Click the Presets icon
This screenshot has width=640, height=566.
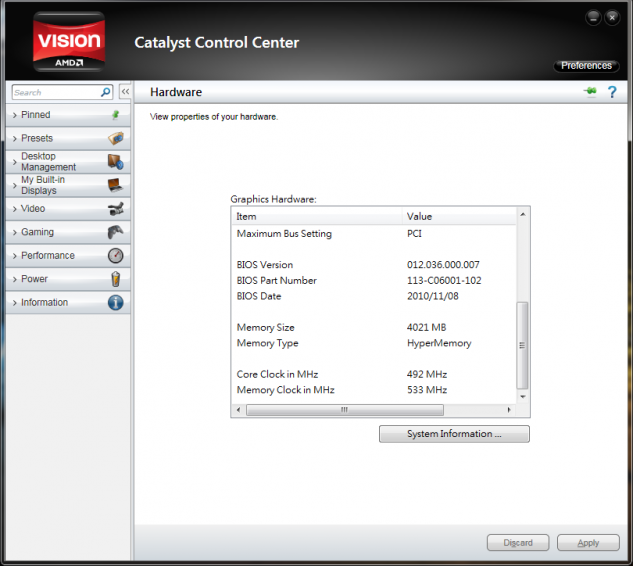[x=116, y=138]
